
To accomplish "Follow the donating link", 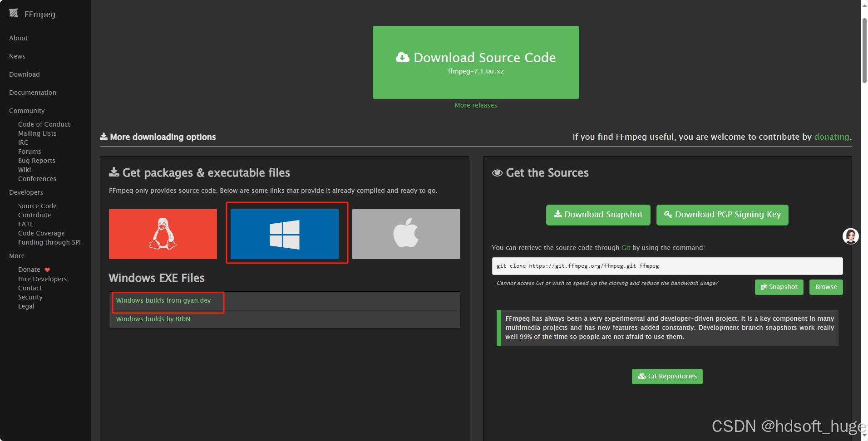I will pyautogui.click(x=832, y=137).
